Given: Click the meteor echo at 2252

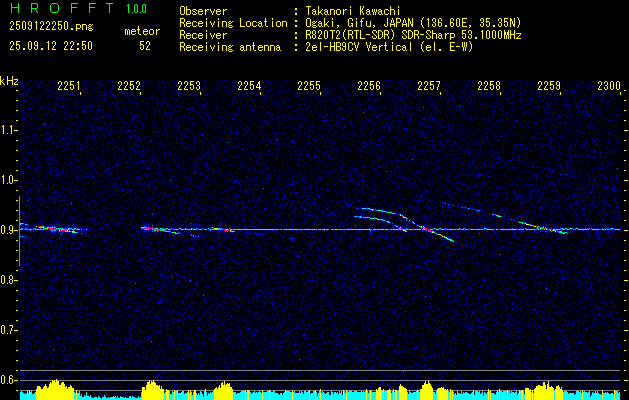Looking at the screenshot, I should 160,229.
